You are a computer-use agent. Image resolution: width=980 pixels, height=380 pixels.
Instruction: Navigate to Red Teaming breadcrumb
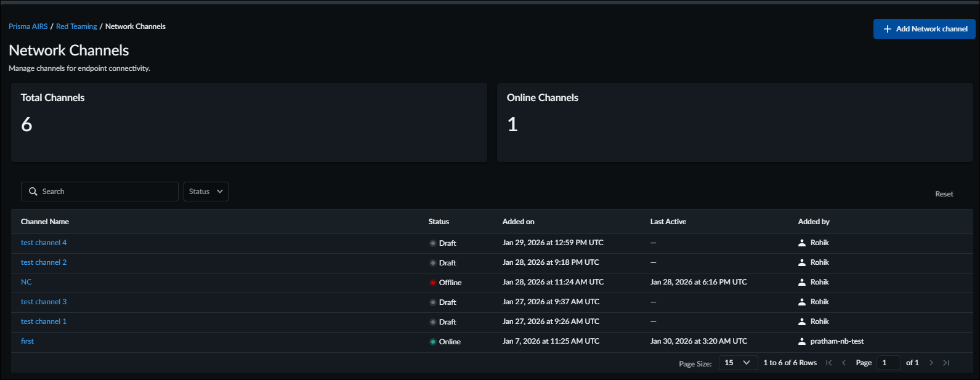coord(76,26)
